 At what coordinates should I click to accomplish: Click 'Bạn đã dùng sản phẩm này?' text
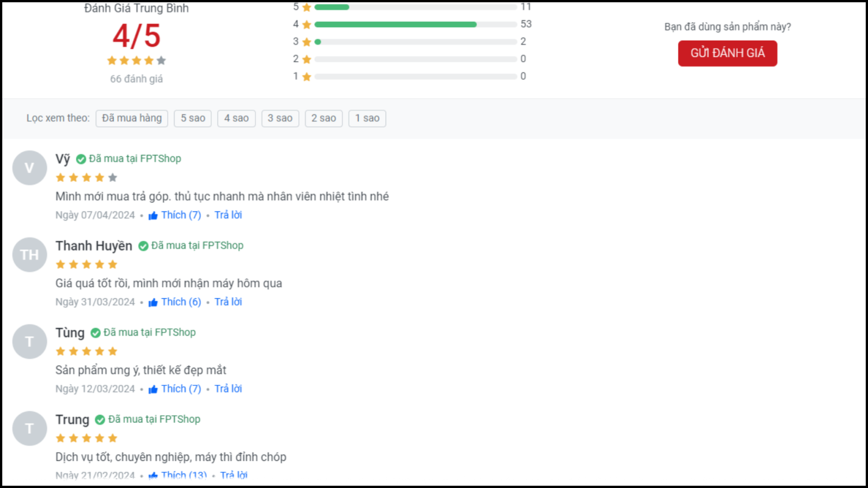(727, 27)
